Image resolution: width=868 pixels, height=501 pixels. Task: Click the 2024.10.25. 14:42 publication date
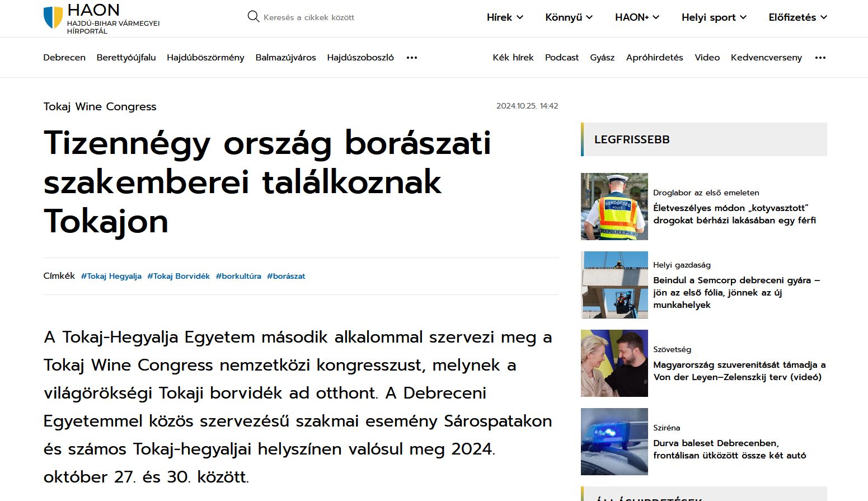point(527,106)
